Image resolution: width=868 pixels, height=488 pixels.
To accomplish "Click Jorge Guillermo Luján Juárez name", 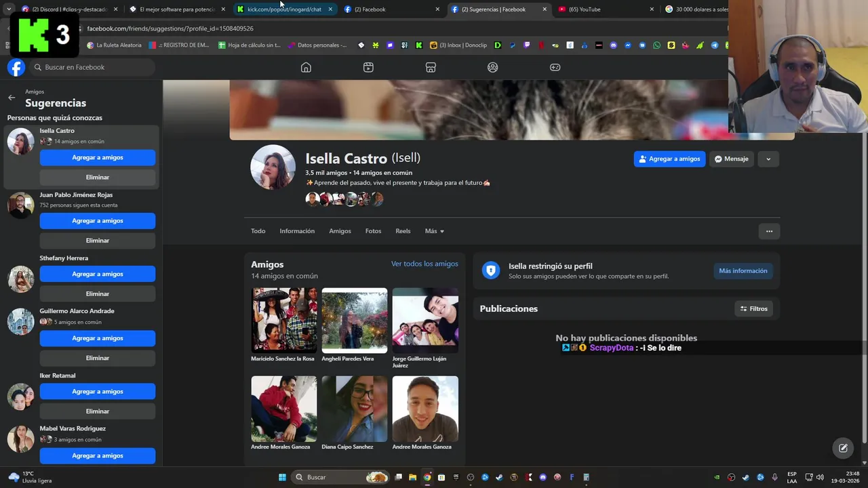I will [x=419, y=362].
